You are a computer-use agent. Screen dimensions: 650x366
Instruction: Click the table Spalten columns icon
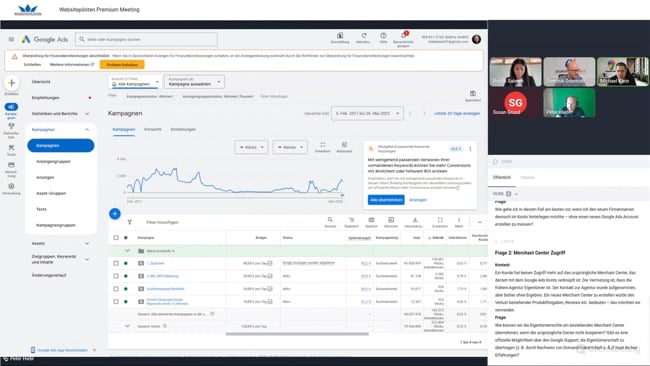[371, 220]
